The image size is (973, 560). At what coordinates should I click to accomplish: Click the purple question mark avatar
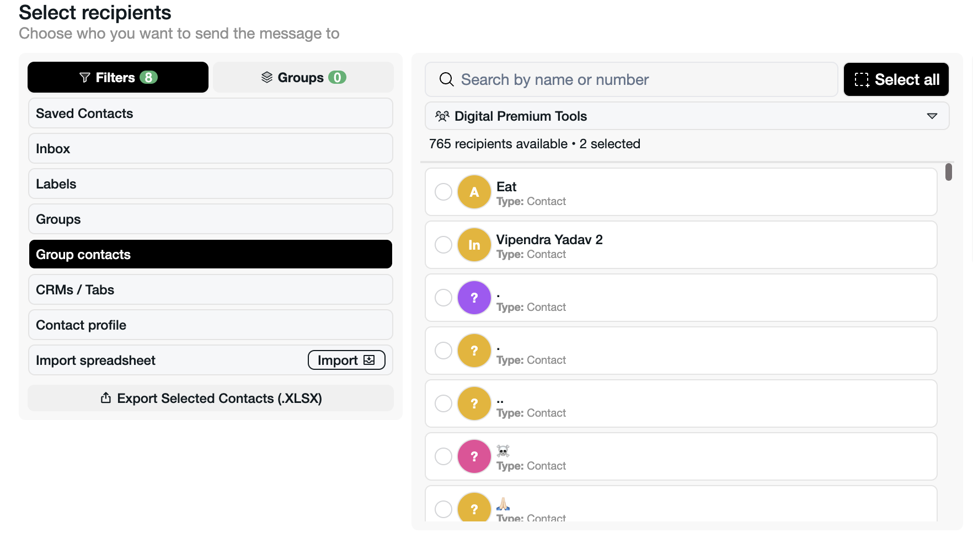(x=474, y=298)
